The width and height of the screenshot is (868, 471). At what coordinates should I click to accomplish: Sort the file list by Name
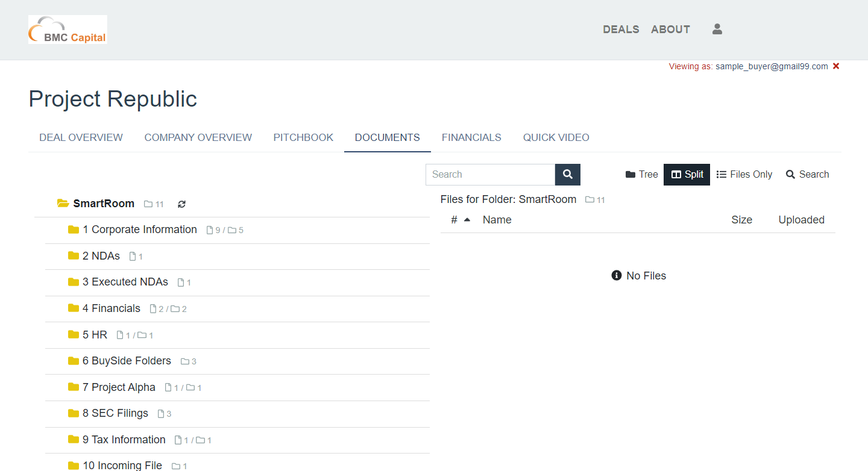coord(497,220)
